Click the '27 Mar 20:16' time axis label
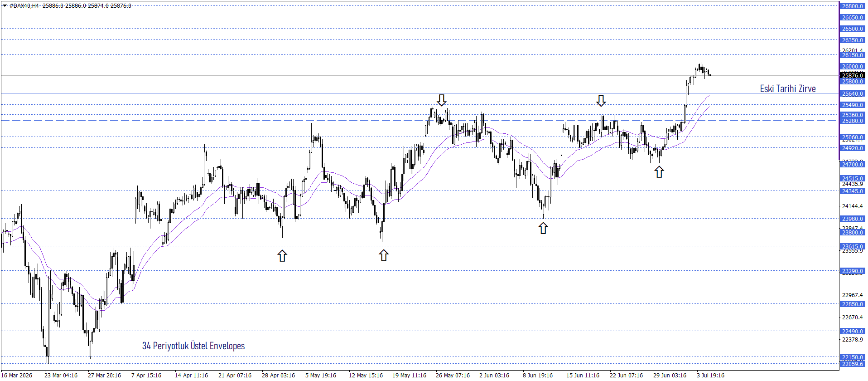The height and width of the screenshot is (381, 868). [104, 375]
